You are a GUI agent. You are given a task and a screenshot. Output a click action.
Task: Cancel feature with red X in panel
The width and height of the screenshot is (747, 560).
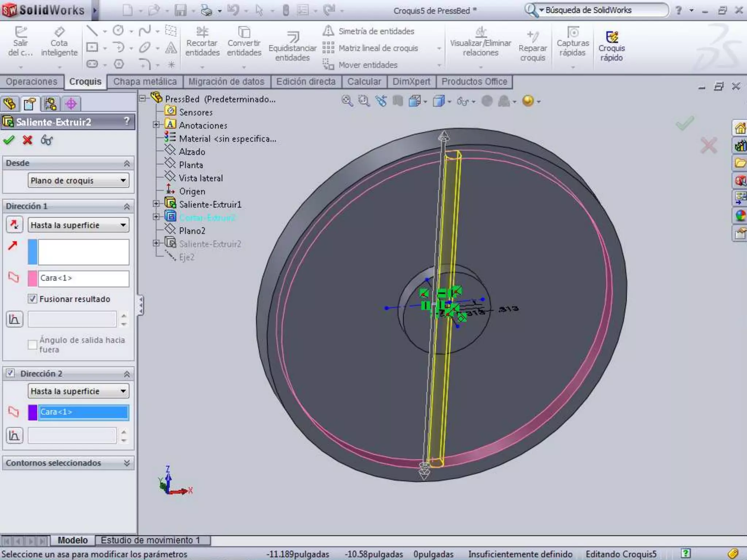point(27,140)
